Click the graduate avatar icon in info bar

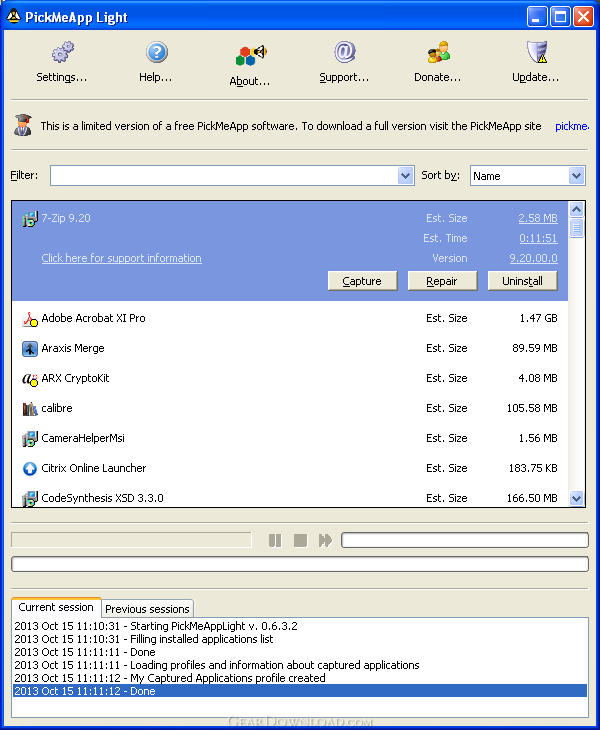(x=23, y=125)
